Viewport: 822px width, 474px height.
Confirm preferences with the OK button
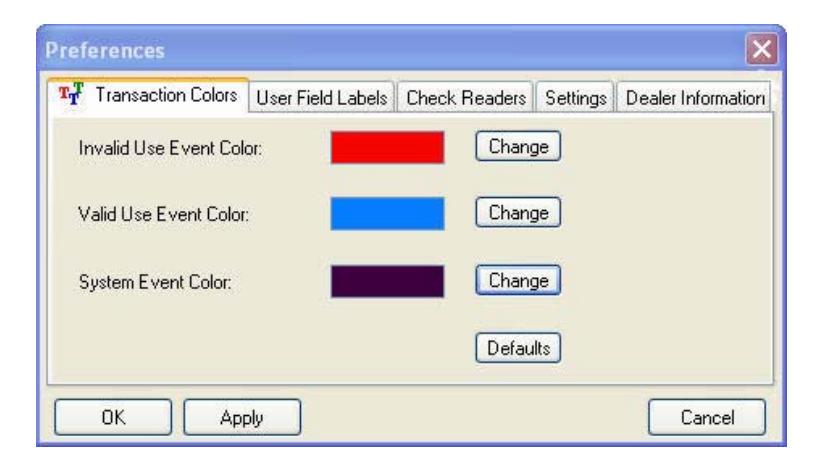113,417
